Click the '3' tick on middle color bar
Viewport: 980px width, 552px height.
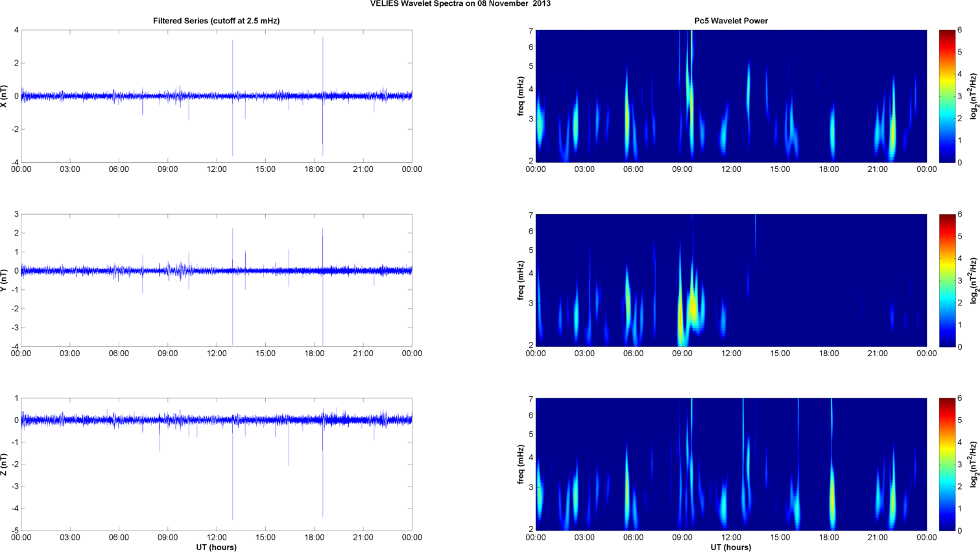coord(960,280)
